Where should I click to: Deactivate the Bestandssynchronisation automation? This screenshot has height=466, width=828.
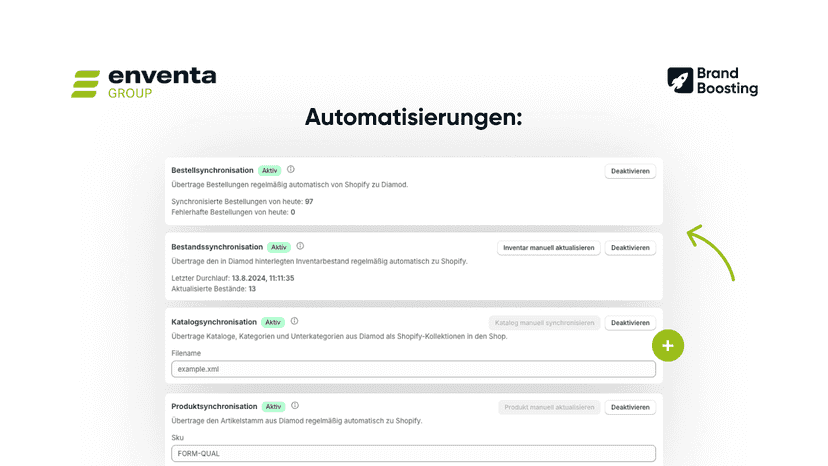[x=630, y=248]
